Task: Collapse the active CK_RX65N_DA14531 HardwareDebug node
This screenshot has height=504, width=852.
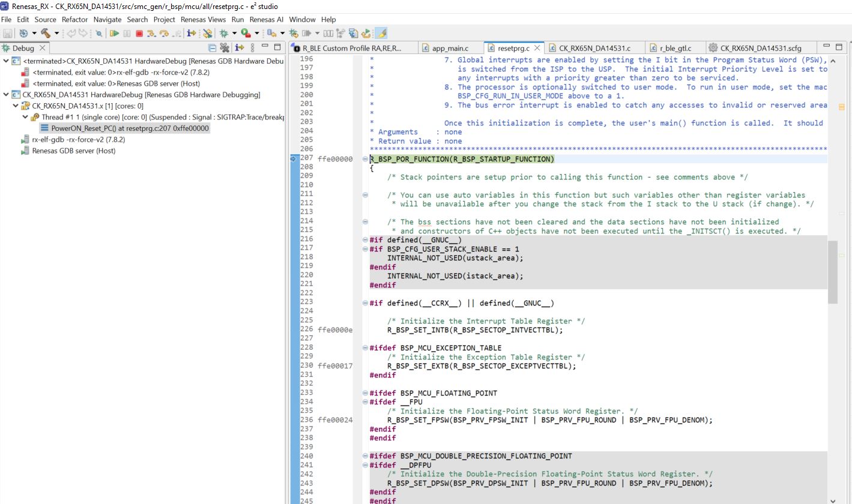Action: pyautogui.click(x=6, y=95)
